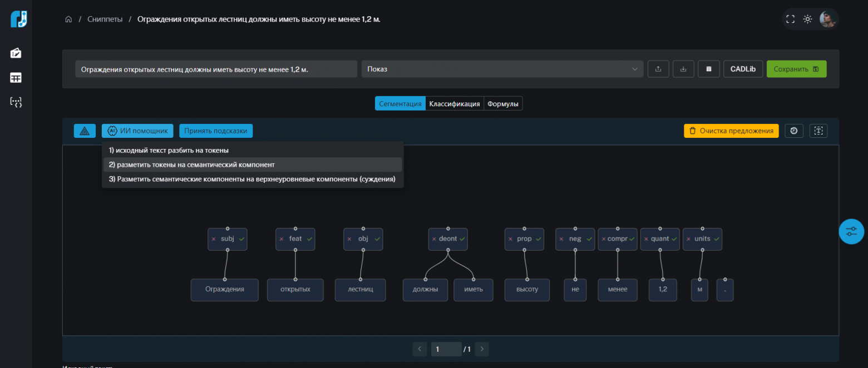Screen dimensions: 868x368
Task: Reject the deont tag with red cross
Action: click(x=434, y=239)
